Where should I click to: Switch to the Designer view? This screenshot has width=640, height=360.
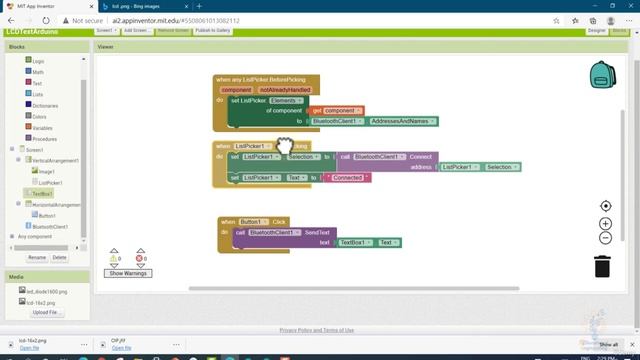pos(596,31)
